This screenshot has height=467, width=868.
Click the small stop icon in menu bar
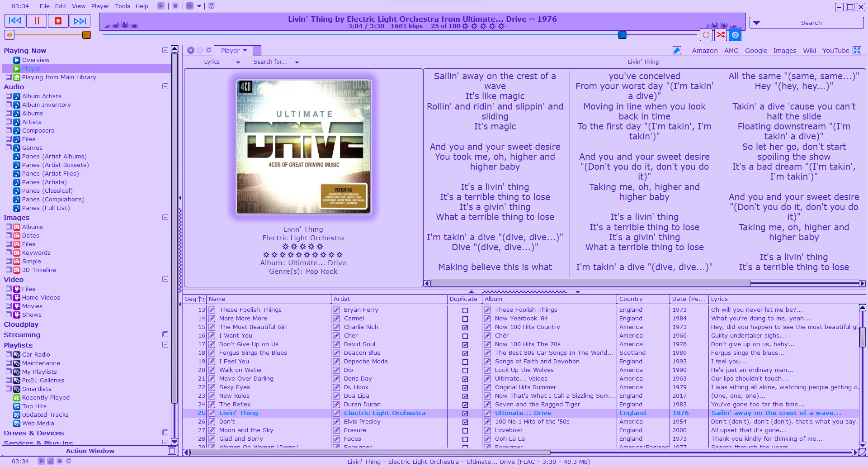point(175,6)
